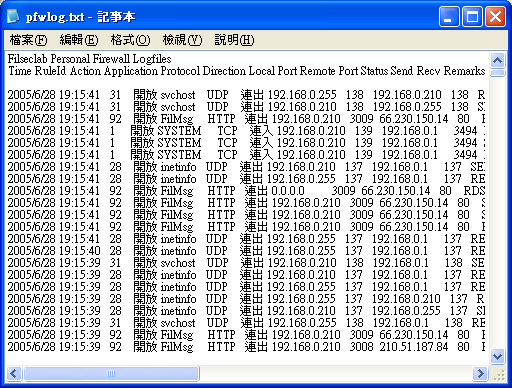The image size is (512, 388).
Task: Click the horizontal scrollbar thumb
Action: (111, 373)
